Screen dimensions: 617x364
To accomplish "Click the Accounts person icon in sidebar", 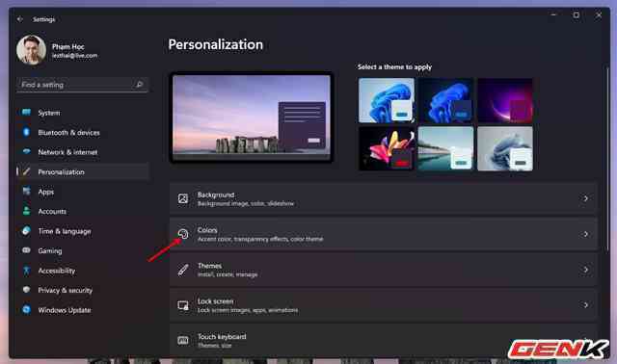I will click(x=26, y=211).
